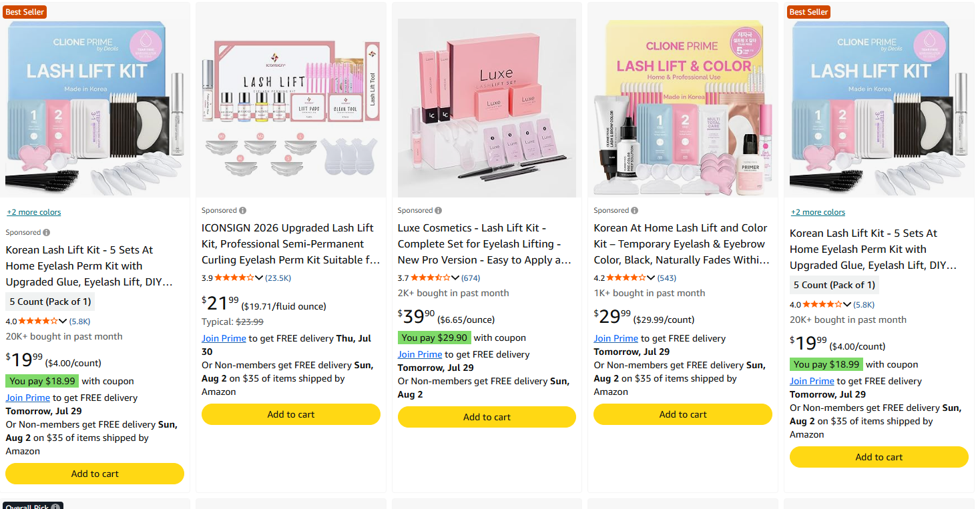980x509 pixels.
Task: Open Korean At Home Lash Lift and Color Kit title
Action: [682, 244]
